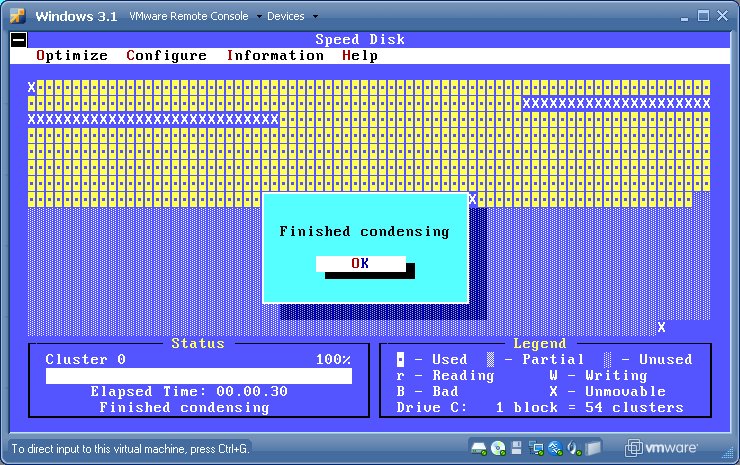Click the network adapter status icon
The image size is (740, 465).
pyautogui.click(x=535, y=447)
